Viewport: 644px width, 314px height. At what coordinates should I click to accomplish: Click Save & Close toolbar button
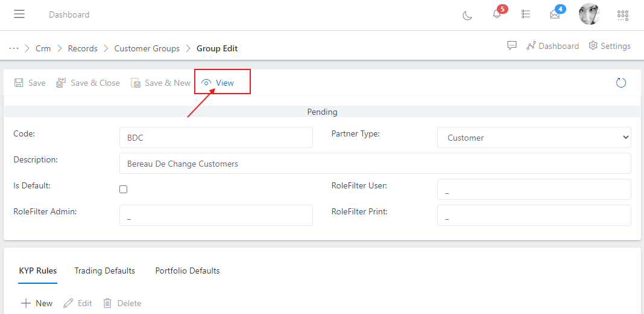click(88, 83)
